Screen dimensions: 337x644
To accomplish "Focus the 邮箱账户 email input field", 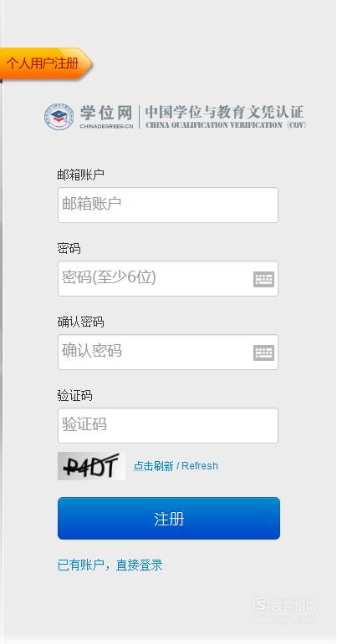I will tap(168, 205).
